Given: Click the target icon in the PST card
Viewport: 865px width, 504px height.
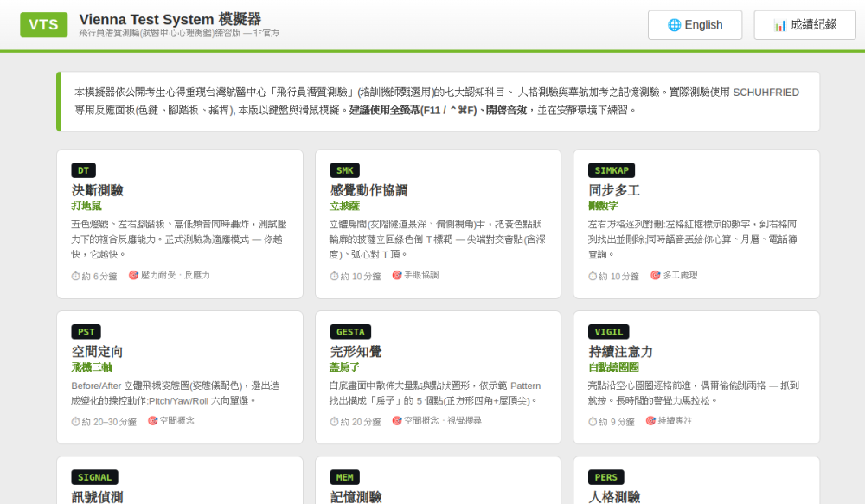Looking at the screenshot, I should click(153, 421).
